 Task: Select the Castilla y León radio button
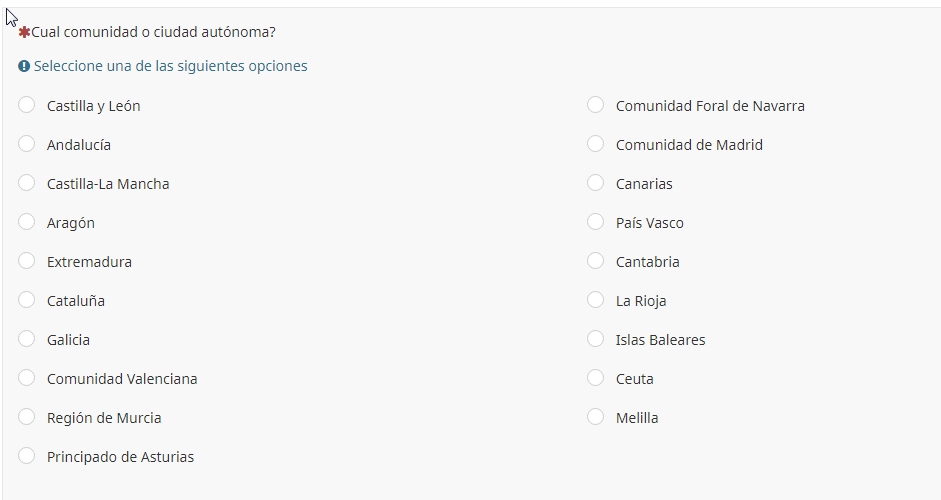[x=27, y=105]
